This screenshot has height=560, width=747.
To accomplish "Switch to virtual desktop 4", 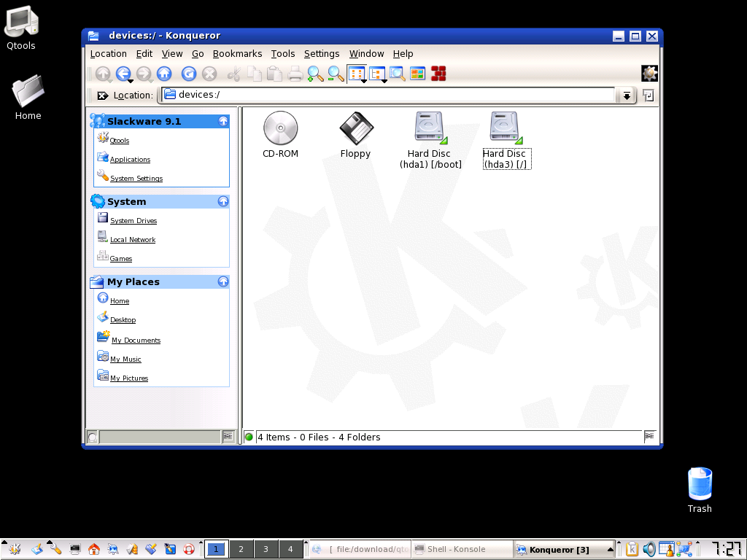I will [290, 549].
